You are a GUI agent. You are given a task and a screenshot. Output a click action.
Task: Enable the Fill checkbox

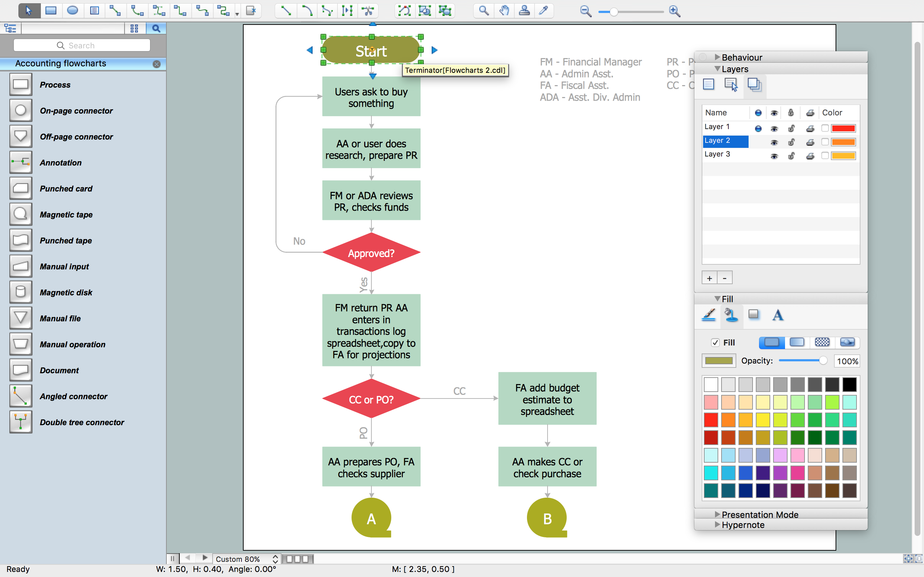(715, 342)
